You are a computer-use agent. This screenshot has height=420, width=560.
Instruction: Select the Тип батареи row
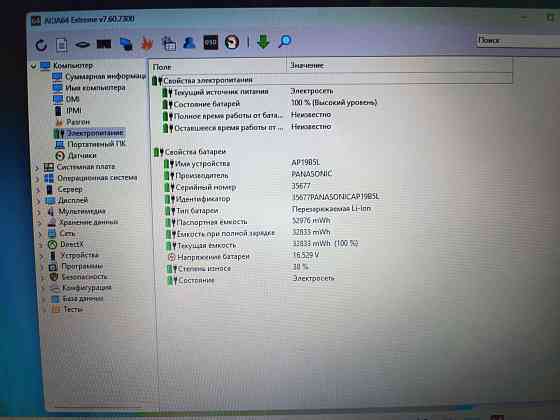click(x=197, y=211)
